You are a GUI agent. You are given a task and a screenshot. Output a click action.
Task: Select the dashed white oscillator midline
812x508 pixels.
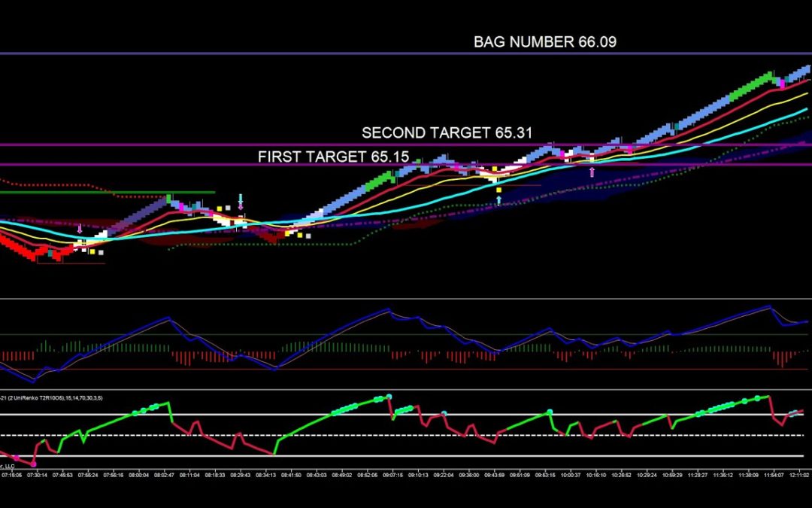[406, 435]
